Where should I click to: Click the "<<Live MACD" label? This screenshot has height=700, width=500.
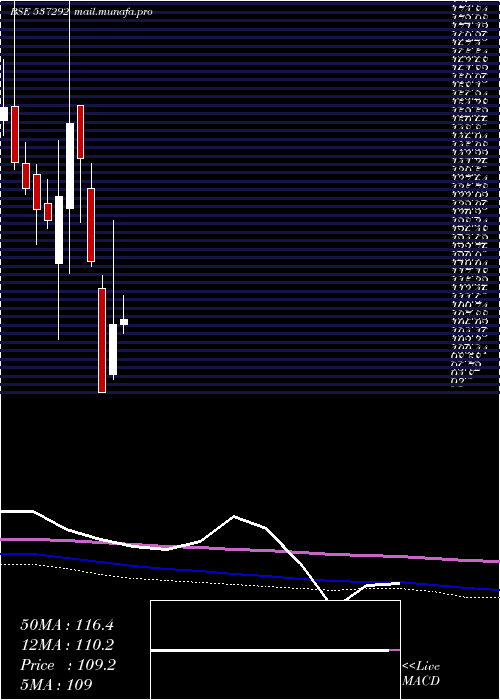click(421, 674)
